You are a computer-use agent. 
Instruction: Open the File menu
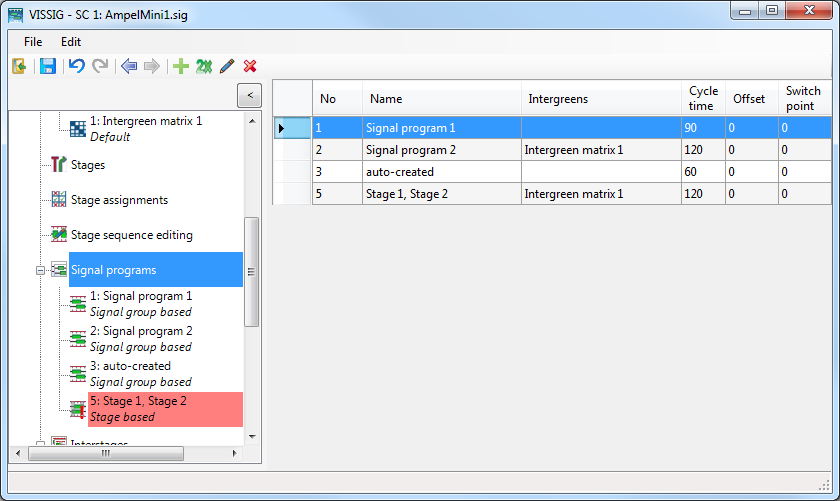(33, 42)
